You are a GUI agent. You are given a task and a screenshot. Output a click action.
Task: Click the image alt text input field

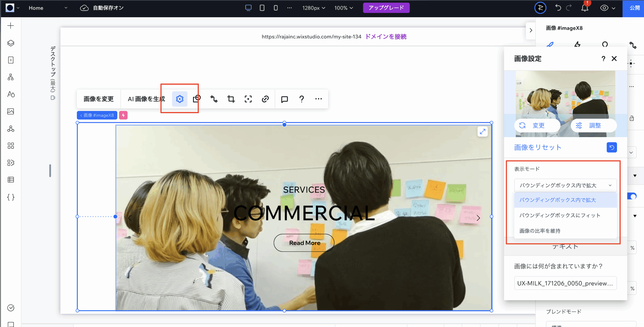[x=565, y=283]
